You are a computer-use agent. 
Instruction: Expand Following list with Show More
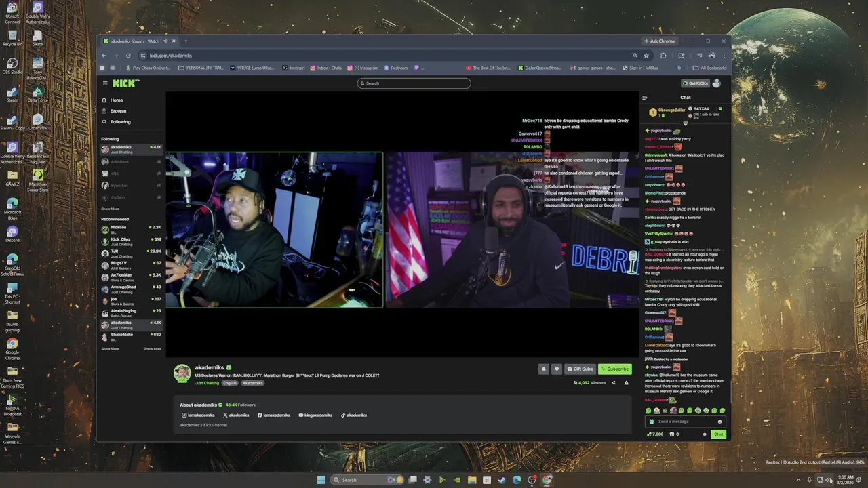click(110, 209)
